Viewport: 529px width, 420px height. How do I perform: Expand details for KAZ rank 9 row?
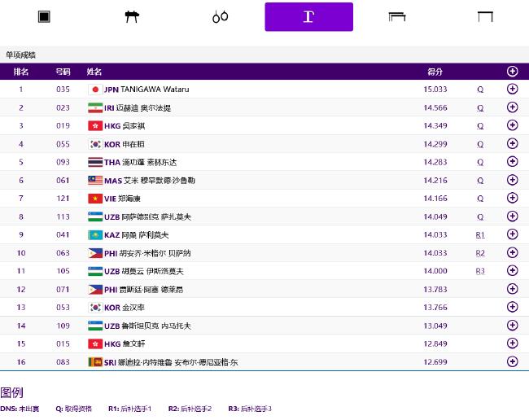point(512,234)
